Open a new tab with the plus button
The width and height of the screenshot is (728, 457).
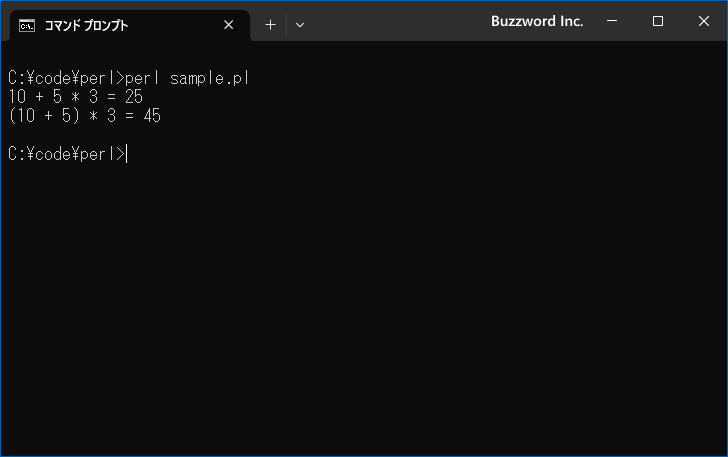click(270, 25)
